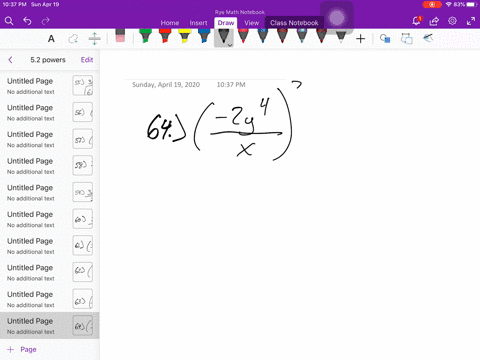Select the Draw tab
This screenshot has width=480, height=360.
click(x=226, y=23)
